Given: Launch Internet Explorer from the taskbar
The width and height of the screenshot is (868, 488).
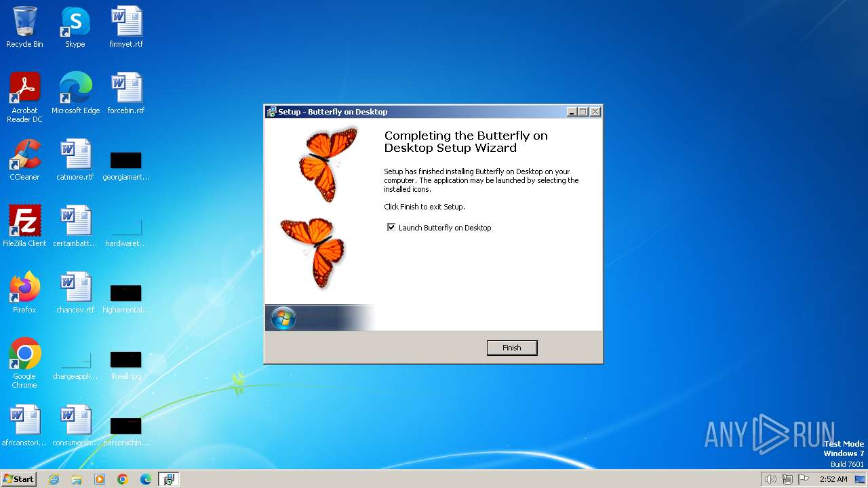Looking at the screenshot, I should click(54, 479).
